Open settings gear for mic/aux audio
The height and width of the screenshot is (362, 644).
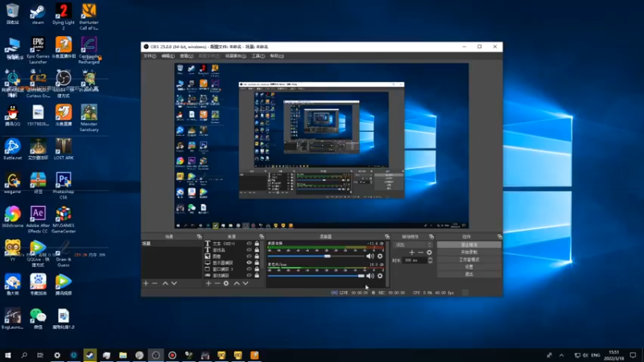(380, 277)
